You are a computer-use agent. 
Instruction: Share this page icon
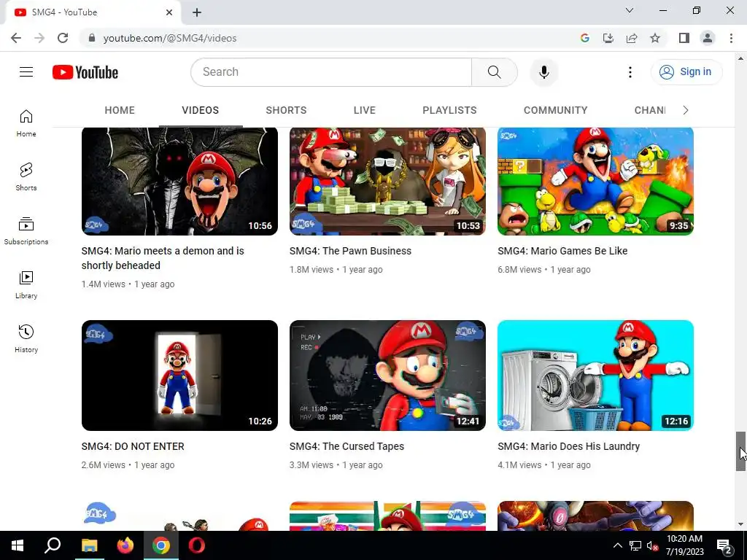tap(632, 38)
